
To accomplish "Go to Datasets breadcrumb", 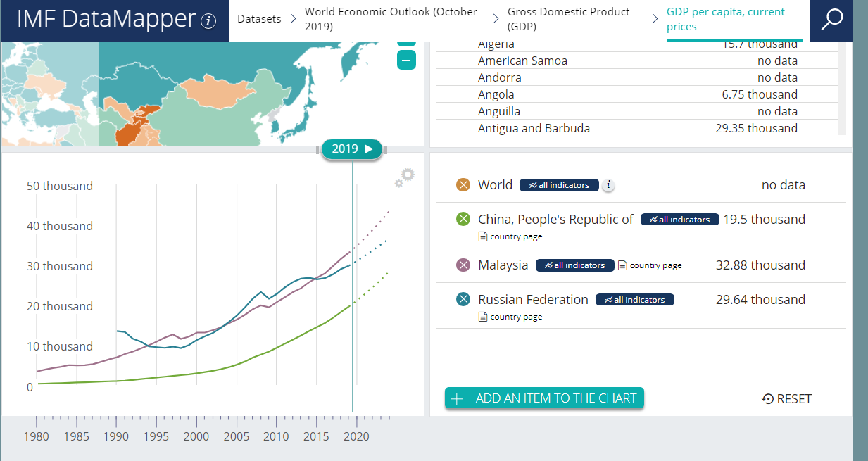I will pyautogui.click(x=259, y=19).
